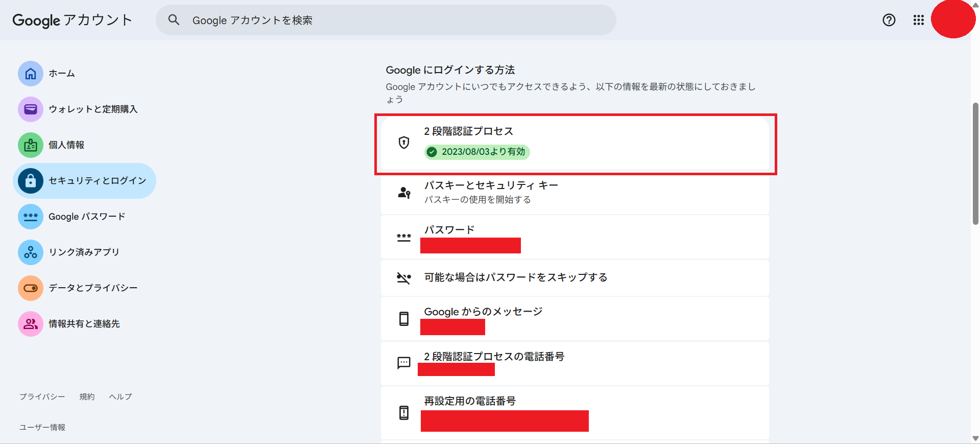The image size is (980, 444).
Task: Click the 2-step verification shield icon
Action: [x=404, y=143]
